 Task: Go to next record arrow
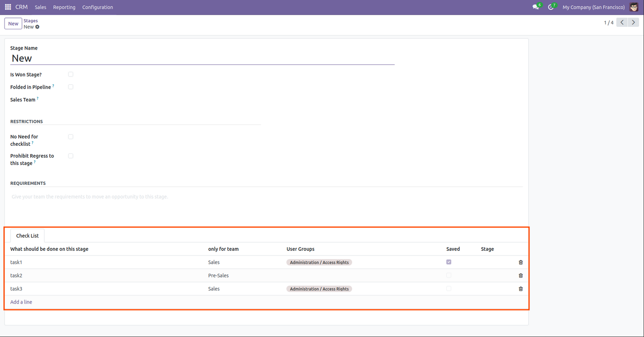pyautogui.click(x=633, y=22)
